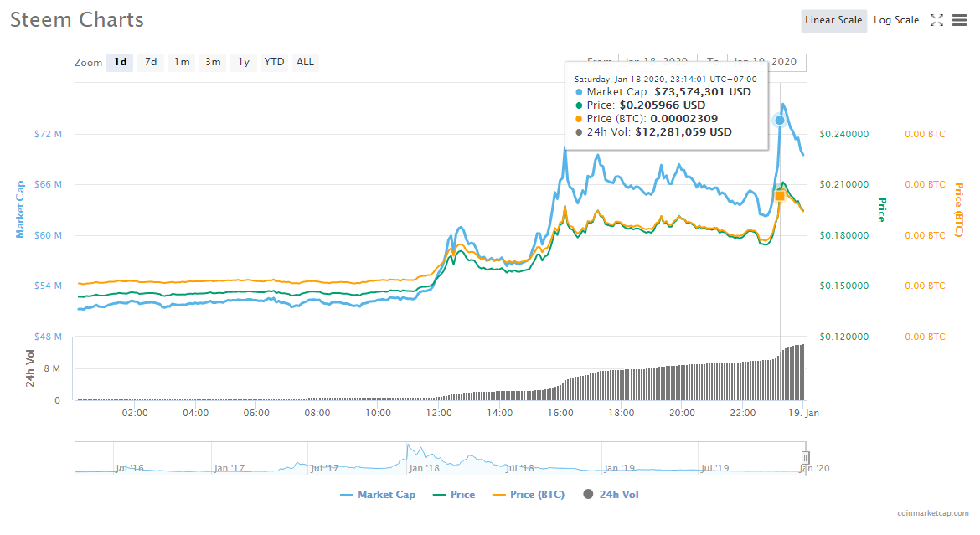Click the vertical 24h Vol axis title
The width and height of the screenshot is (980, 535).
coord(29,368)
